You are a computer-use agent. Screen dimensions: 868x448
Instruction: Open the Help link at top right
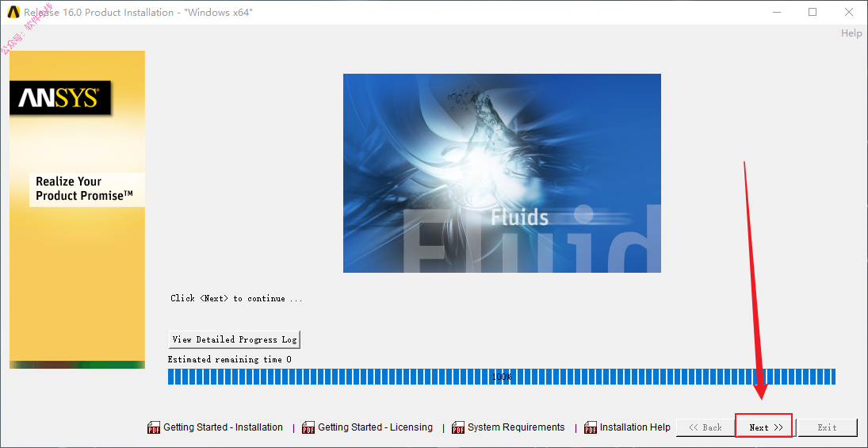click(851, 33)
